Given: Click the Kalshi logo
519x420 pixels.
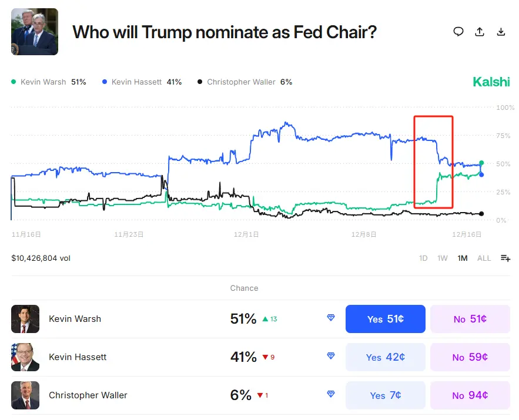Looking at the screenshot, I should [491, 82].
